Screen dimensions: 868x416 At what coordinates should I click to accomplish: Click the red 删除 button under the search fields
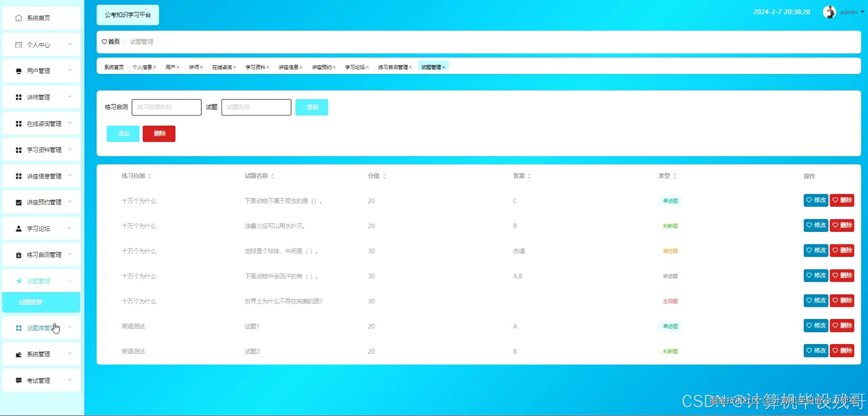[159, 134]
